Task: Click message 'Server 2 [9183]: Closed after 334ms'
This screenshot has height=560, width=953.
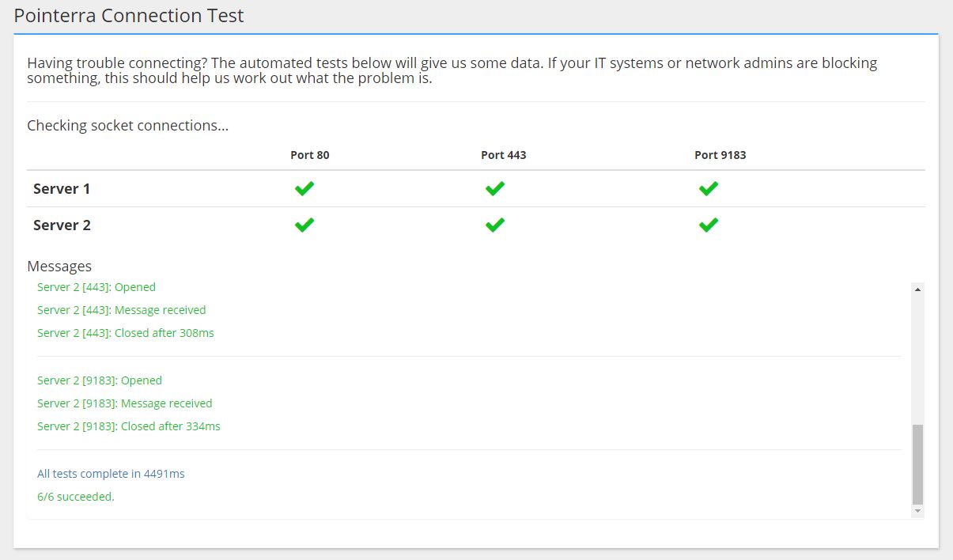Action: click(129, 426)
